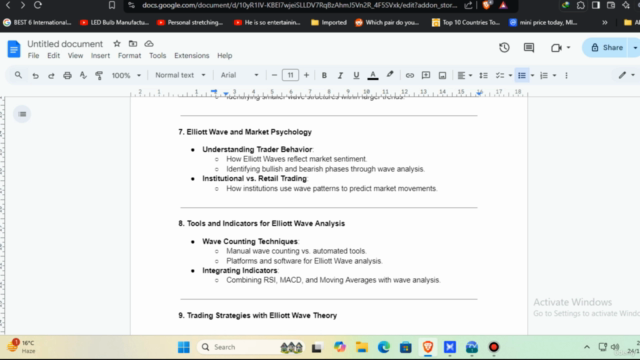Increase font size with plus button
The width and height of the screenshot is (640, 360).
coord(306,75)
